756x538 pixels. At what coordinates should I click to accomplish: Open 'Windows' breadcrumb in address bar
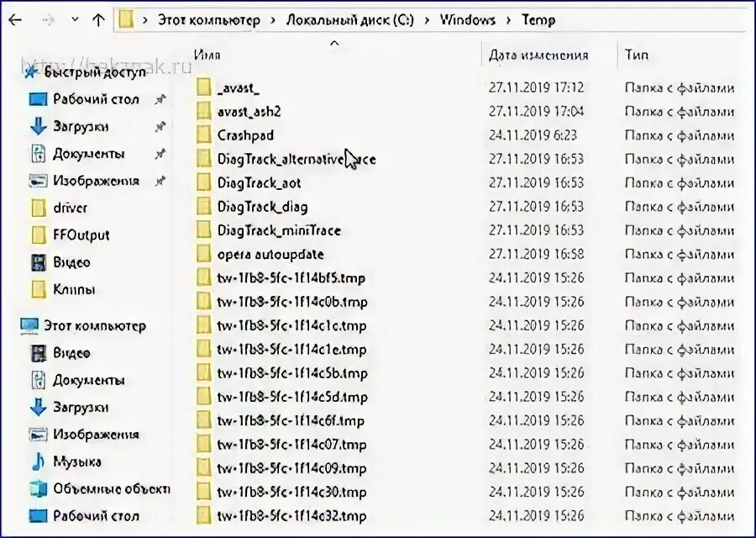468,20
